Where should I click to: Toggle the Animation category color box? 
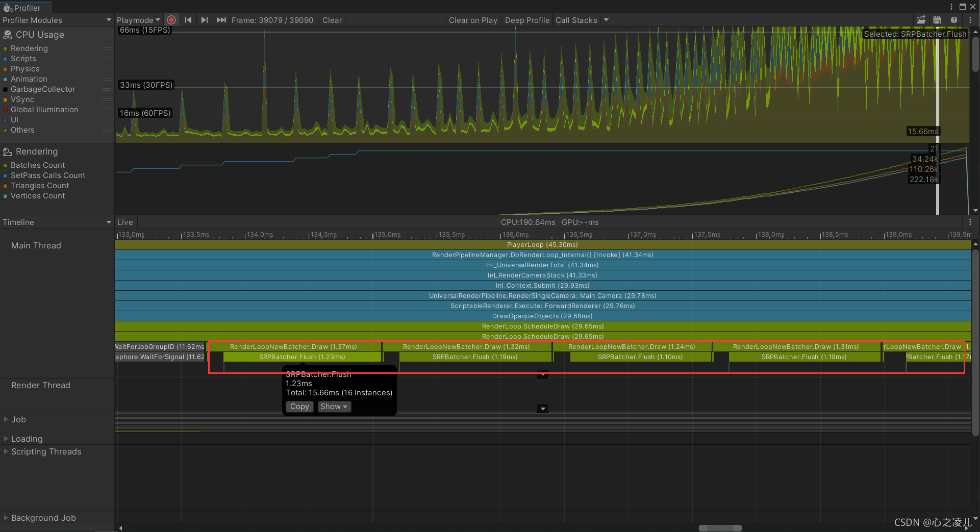click(x=5, y=79)
